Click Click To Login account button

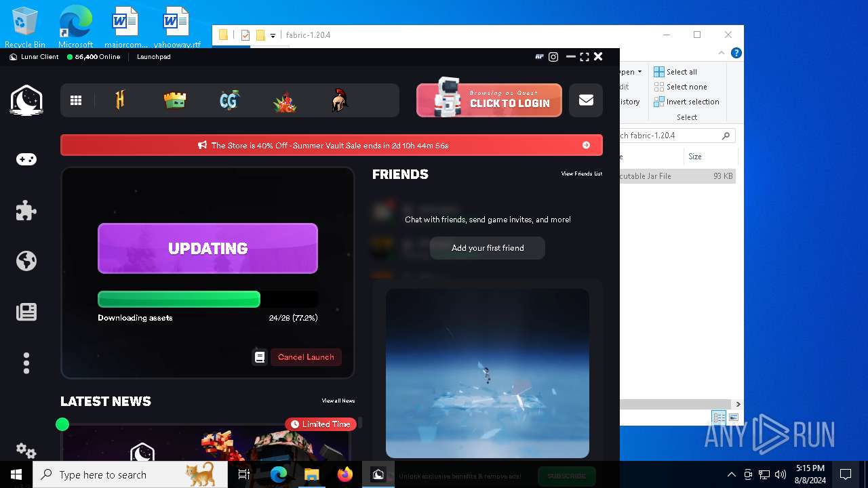(x=489, y=100)
